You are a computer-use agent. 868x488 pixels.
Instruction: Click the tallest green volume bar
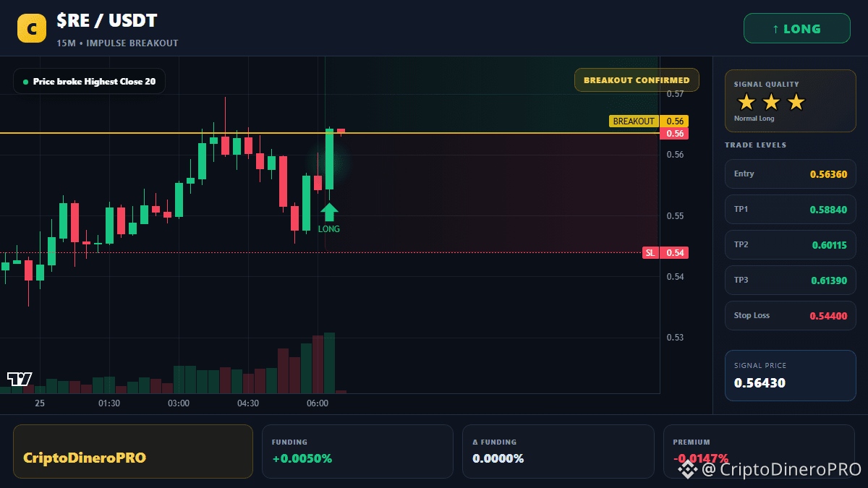click(330, 363)
